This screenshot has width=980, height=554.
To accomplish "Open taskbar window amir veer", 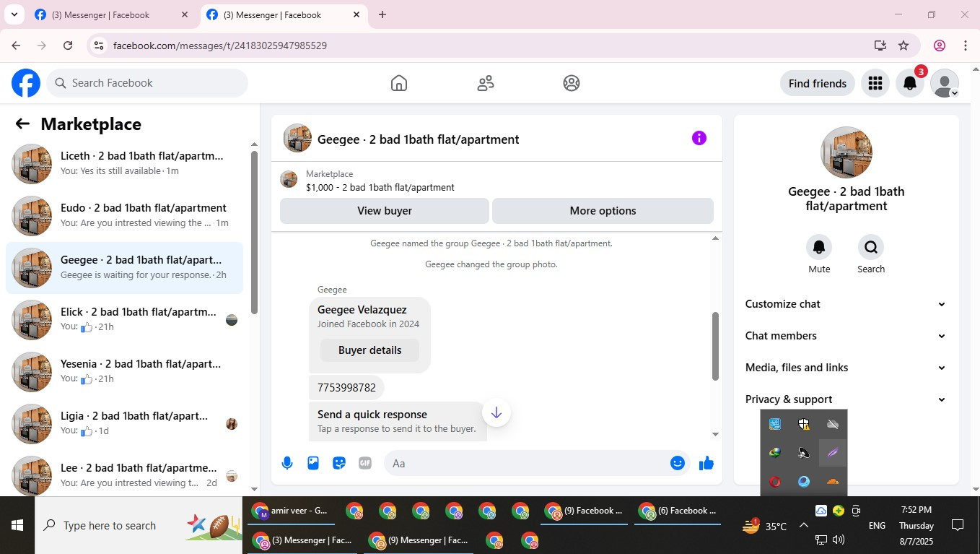I will point(291,511).
